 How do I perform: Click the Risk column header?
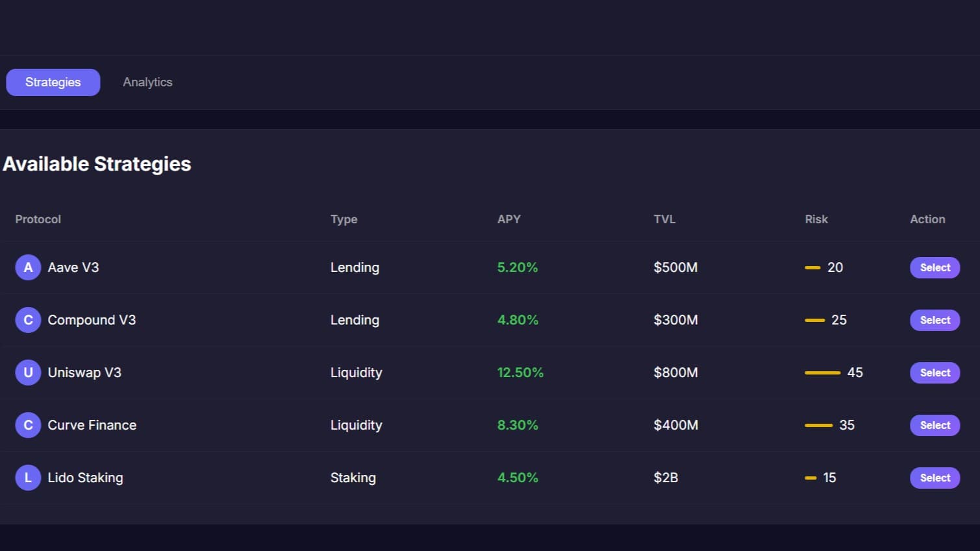click(x=816, y=219)
